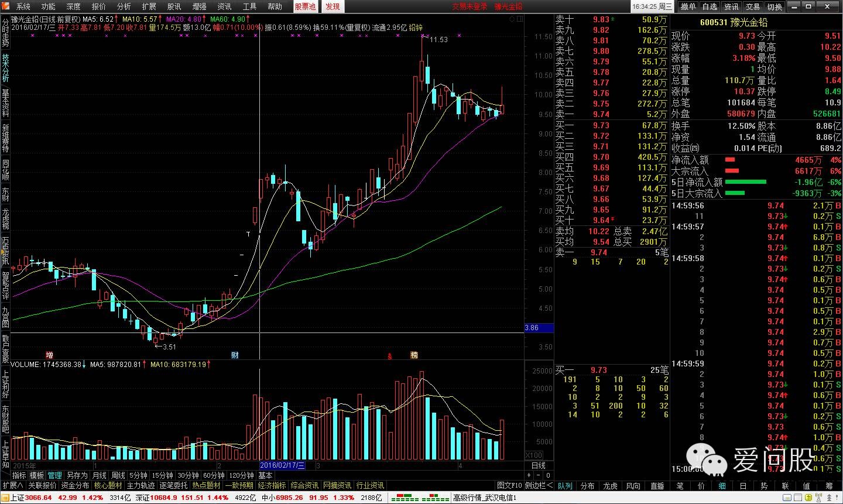The width and height of the screenshot is (843, 504).
Task: Click the 指标 tab below the chart
Action: pos(19,475)
